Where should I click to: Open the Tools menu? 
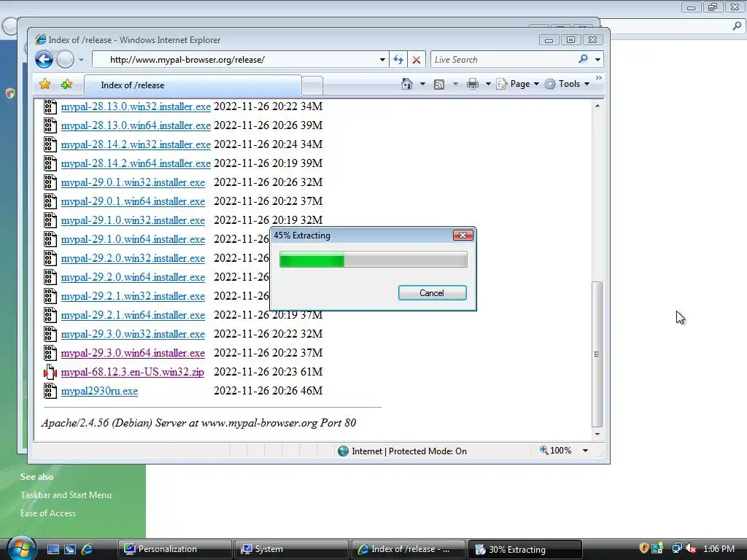[x=568, y=84]
